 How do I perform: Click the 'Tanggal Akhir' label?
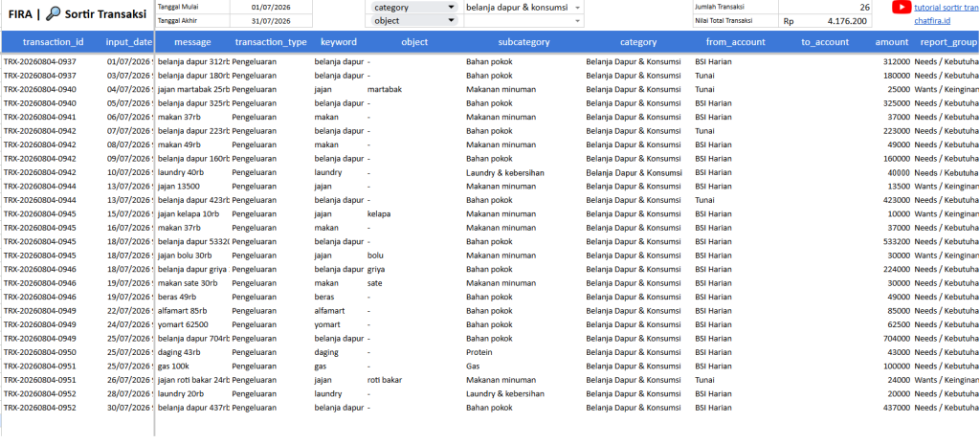175,21
